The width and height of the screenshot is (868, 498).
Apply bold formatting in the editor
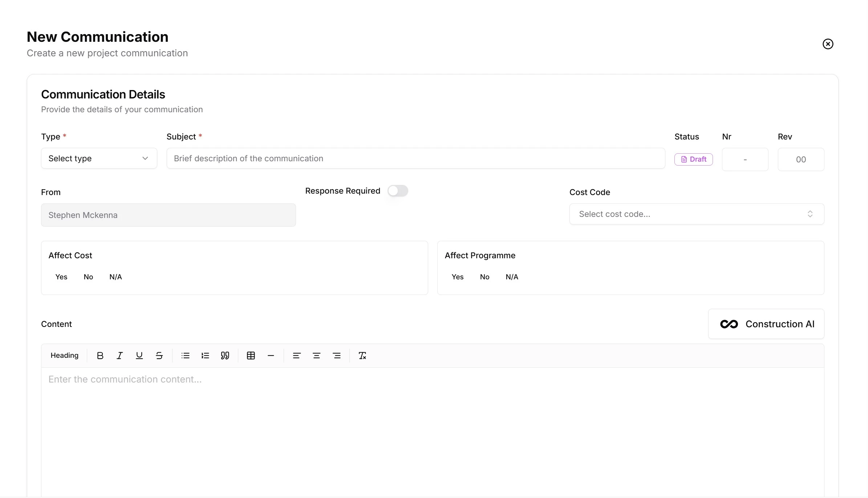pos(100,355)
